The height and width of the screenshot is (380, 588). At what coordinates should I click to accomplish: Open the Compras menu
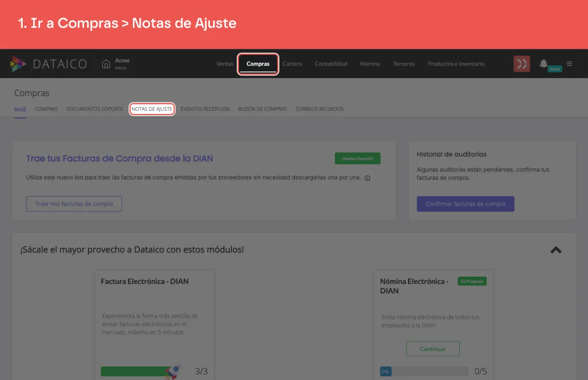coord(258,64)
